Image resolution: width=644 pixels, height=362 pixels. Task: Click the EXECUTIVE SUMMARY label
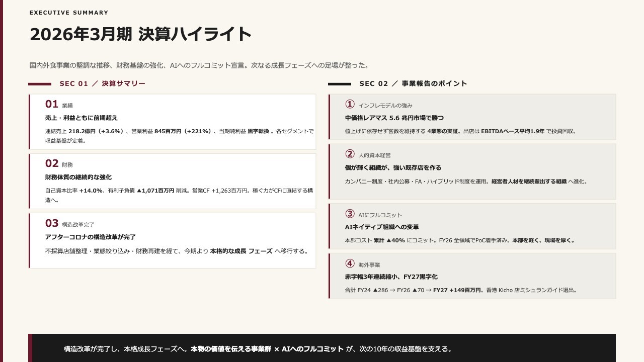pos(69,13)
